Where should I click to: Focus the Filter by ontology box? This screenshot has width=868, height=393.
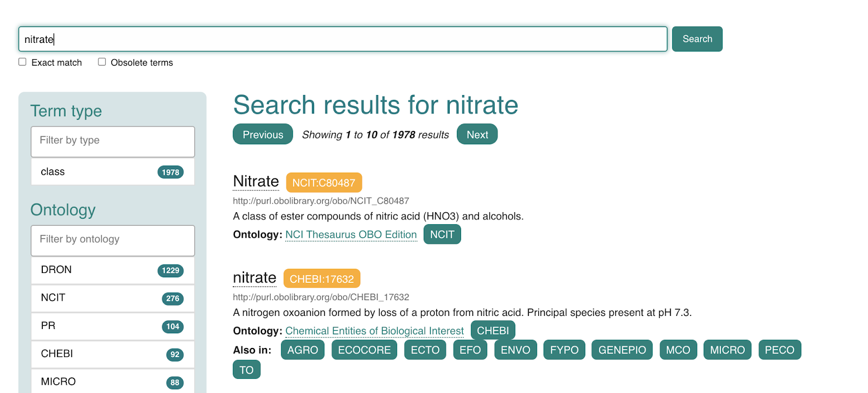coord(113,240)
